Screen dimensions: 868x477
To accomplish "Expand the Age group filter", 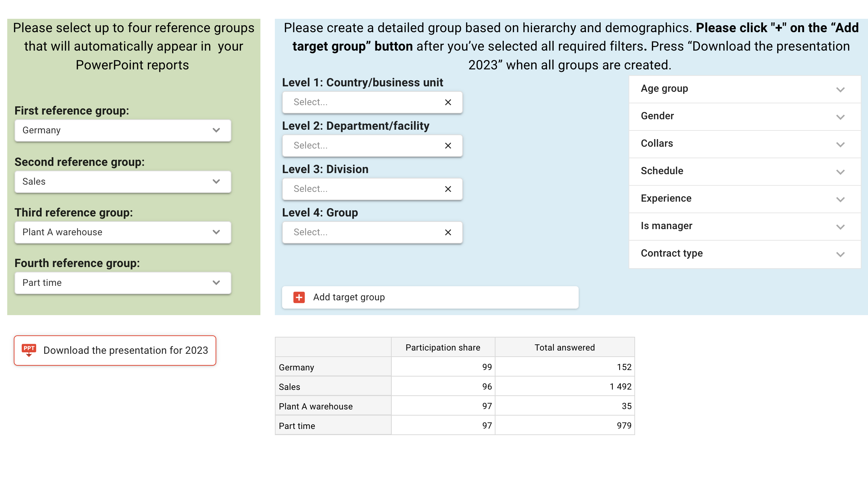I will (745, 89).
